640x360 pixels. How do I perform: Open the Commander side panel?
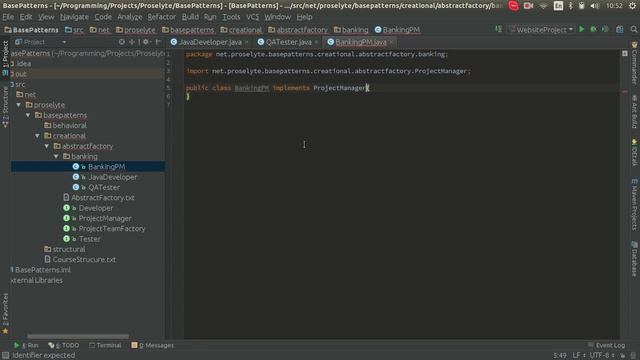pos(634,63)
